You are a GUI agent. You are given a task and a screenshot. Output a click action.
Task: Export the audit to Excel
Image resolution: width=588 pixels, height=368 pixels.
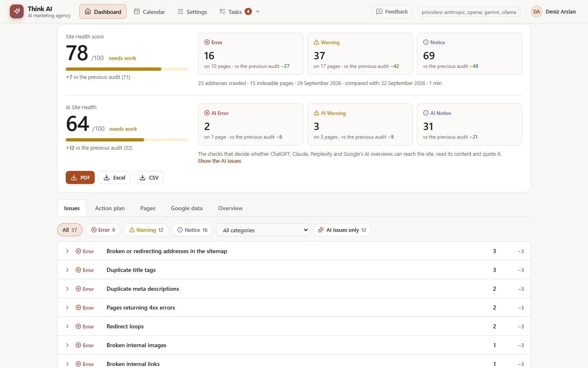pyautogui.click(x=114, y=177)
